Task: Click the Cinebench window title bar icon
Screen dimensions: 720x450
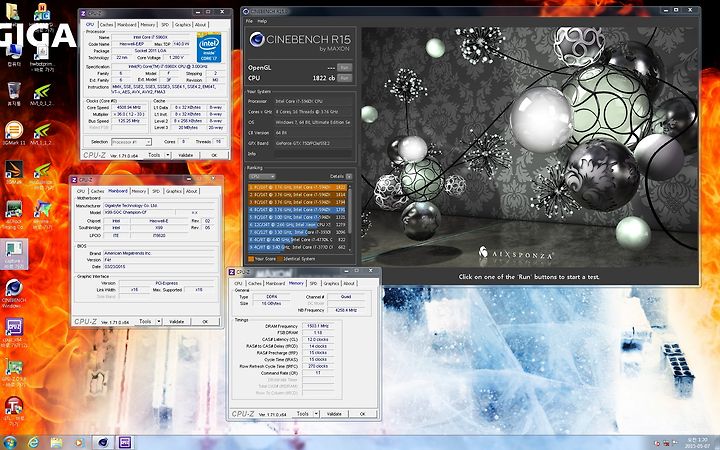Action: [246, 11]
